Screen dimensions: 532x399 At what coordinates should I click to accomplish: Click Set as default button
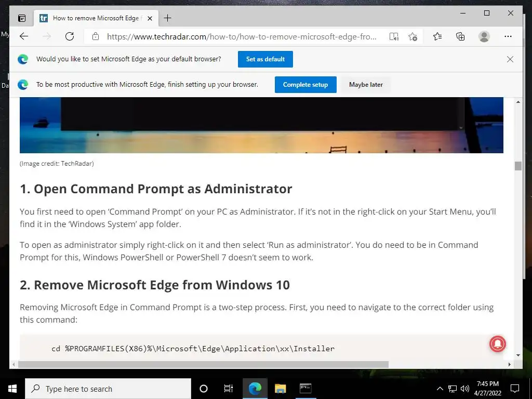pyautogui.click(x=265, y=59)
